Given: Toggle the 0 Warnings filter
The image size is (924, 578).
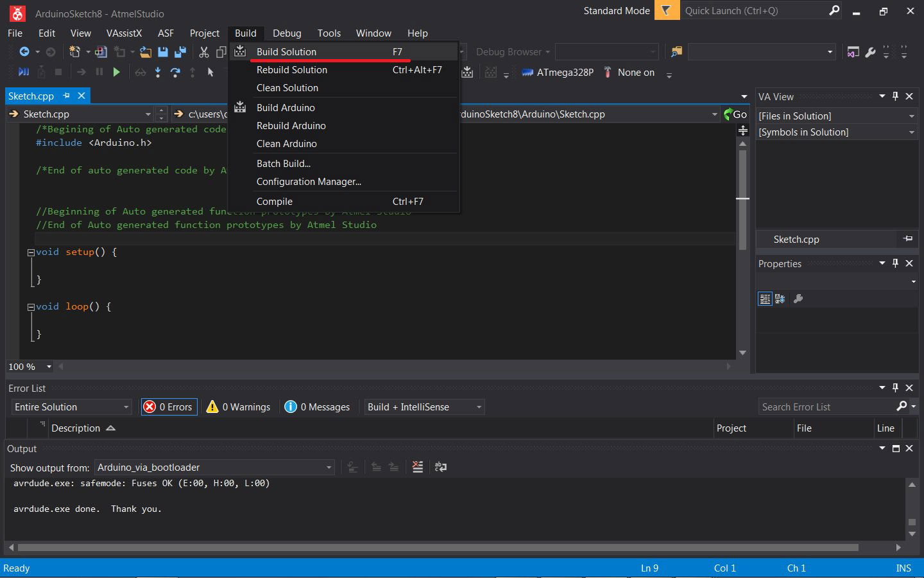Looking at the screenshot, I should click(x=238, y=407).
